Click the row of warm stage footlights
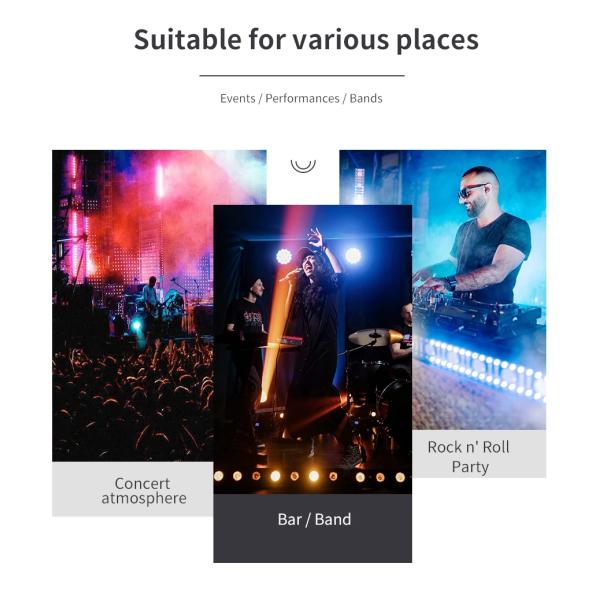The image size is (600, 600). click(x=309, y=476)
